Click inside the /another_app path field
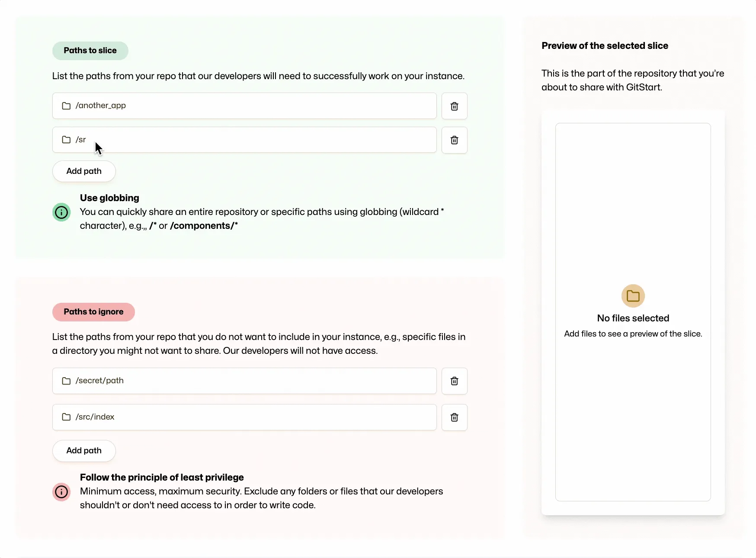The image size is (756, 558). [216, 106]
